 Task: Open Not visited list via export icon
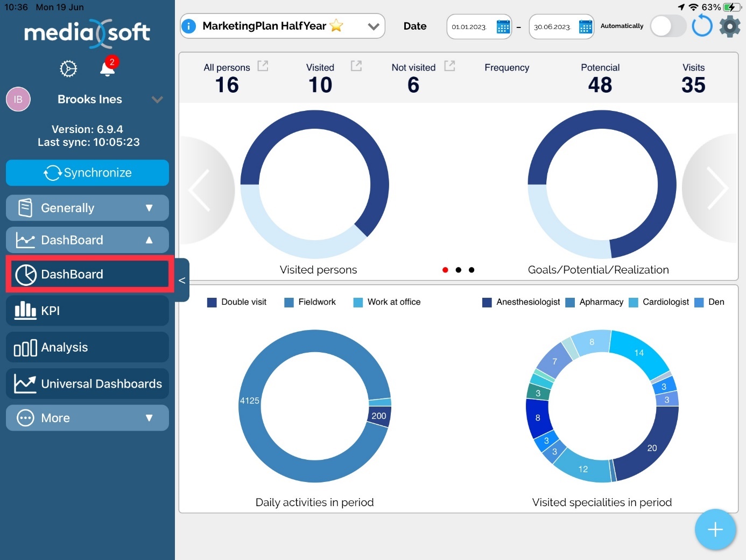[x=449, y=66]
